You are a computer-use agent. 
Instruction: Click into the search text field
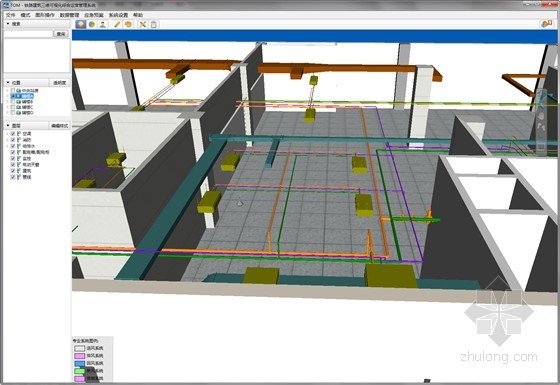28,34
